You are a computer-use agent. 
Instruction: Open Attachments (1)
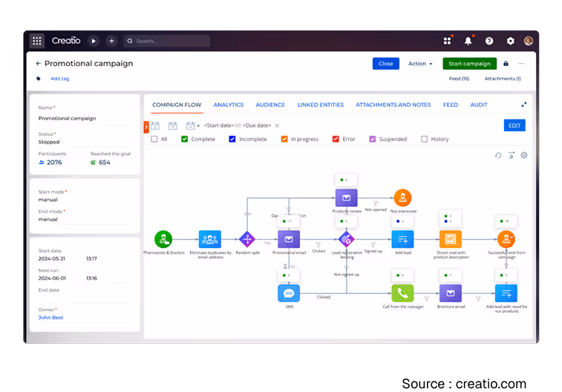[x=503, y=79]
